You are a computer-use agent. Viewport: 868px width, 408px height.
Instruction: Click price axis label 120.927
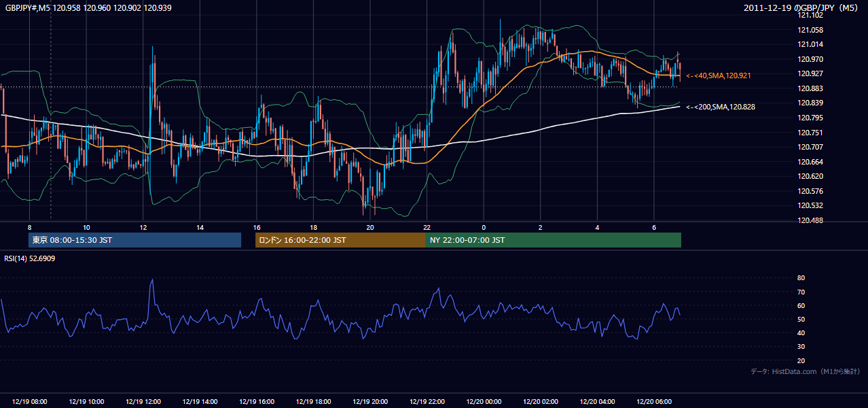click(x=810, y=73)
